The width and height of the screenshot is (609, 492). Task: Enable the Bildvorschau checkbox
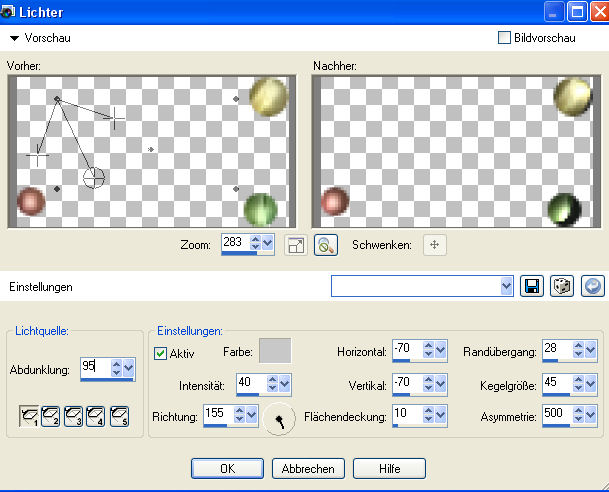[505, 38]
